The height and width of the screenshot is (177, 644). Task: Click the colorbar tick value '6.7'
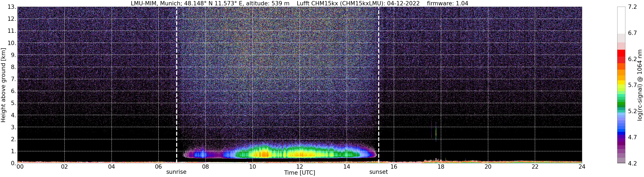(x=632, y=33)
